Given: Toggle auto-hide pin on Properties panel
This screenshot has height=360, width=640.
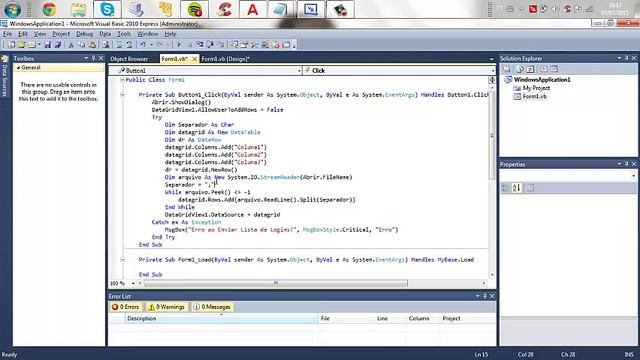Looking at the screenshot, I should [x=627, y=164].
